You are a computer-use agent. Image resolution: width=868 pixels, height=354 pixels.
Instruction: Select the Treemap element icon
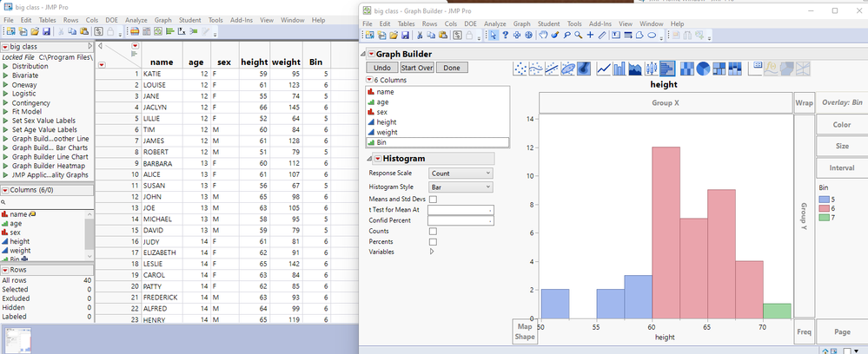[x=719, y=69]
